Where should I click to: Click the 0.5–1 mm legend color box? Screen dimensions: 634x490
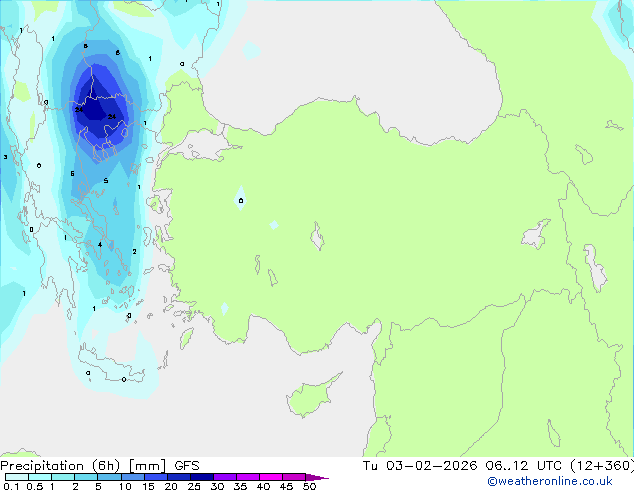tap(40, 477)
